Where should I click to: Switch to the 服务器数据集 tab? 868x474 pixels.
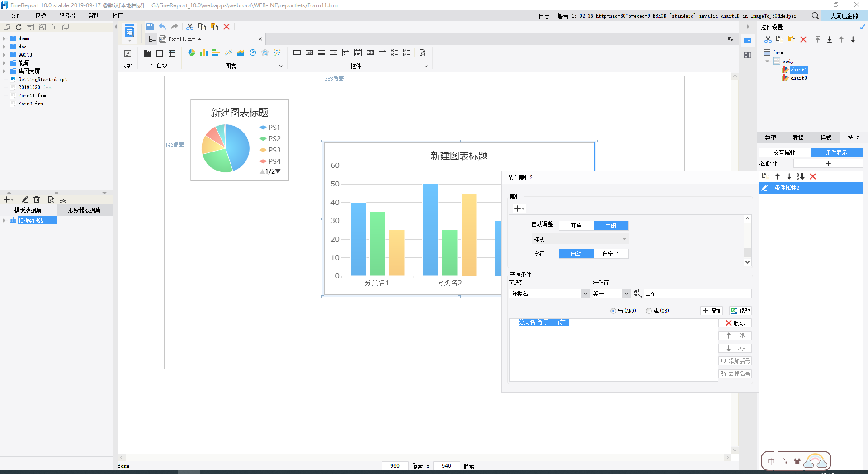[84, 210]
